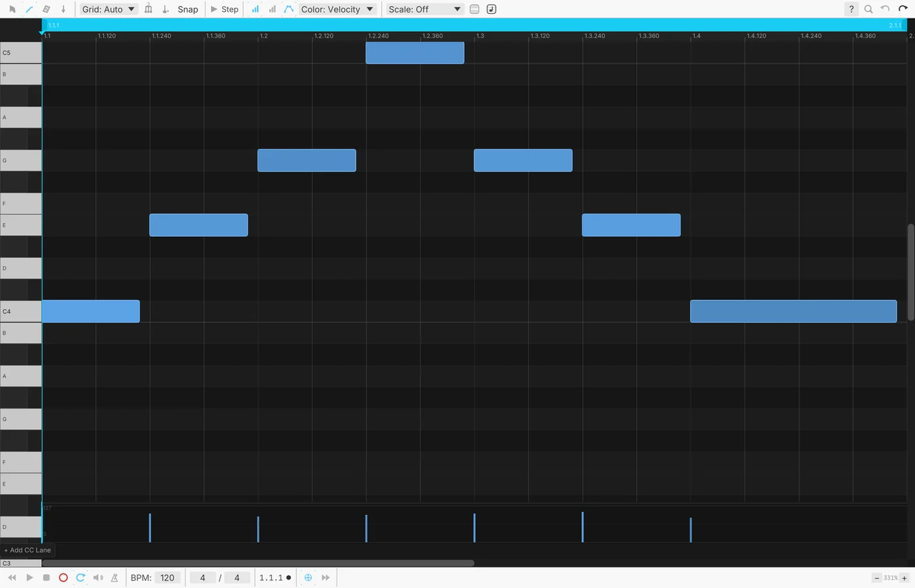Undo with the counterclockwise arrow
Screen dimensions: 915x588
[x=886, y=9]
